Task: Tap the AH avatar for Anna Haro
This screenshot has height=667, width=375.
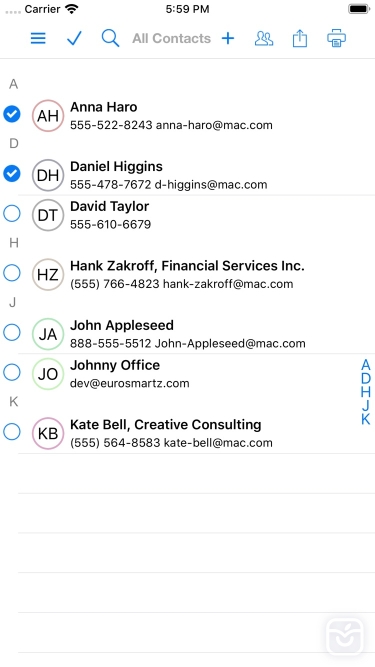Action: pyautogui.click(x=48, y=116)
